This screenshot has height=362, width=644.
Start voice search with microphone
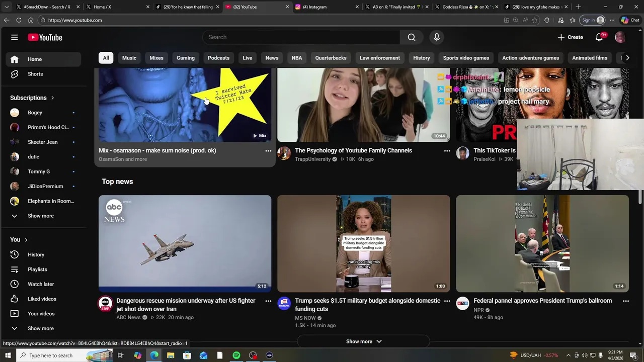[437, 37]
